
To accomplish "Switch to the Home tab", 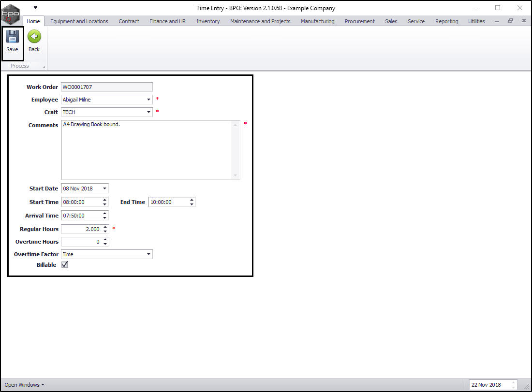I will 33,21.
